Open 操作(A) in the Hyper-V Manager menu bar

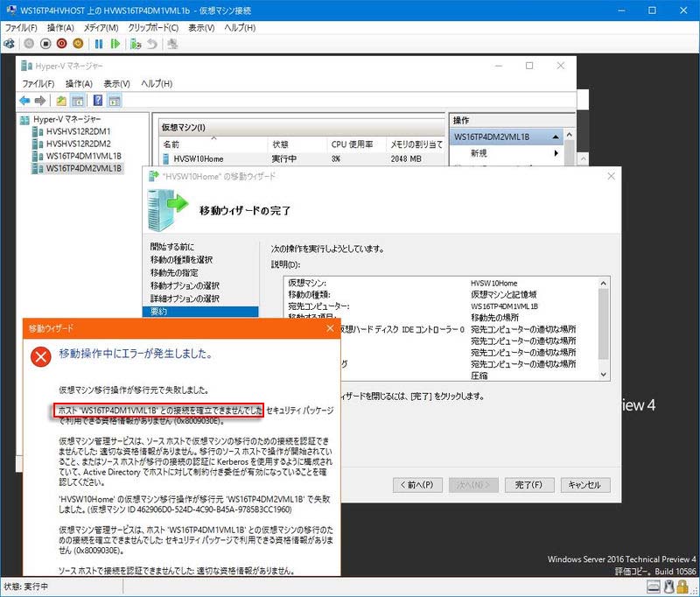click(79, 83)
